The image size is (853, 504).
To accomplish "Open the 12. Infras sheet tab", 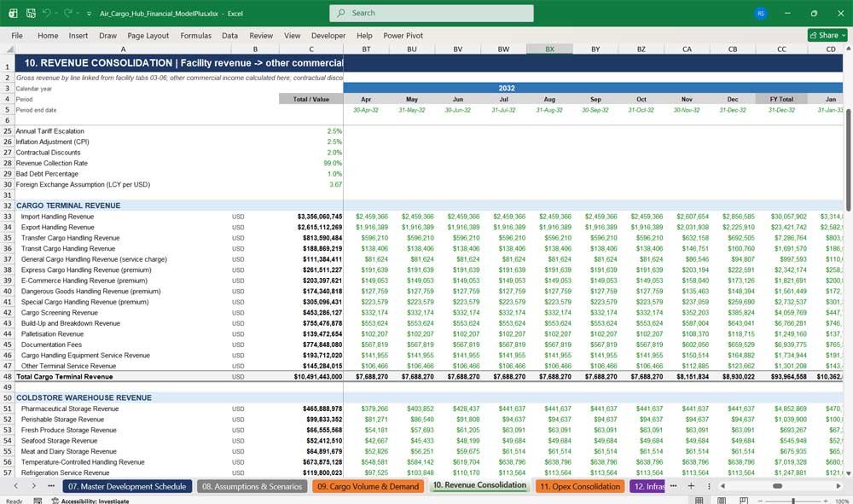I will click(648, 487).
